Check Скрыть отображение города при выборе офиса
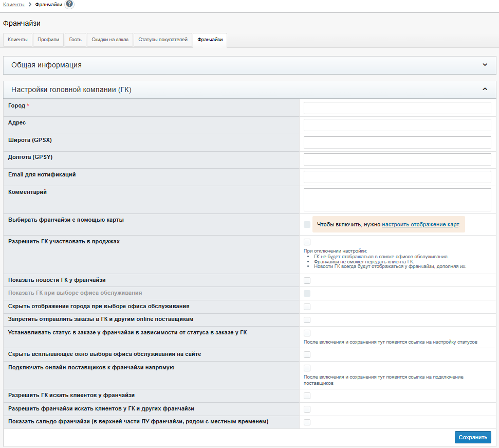 click(307, 307)
